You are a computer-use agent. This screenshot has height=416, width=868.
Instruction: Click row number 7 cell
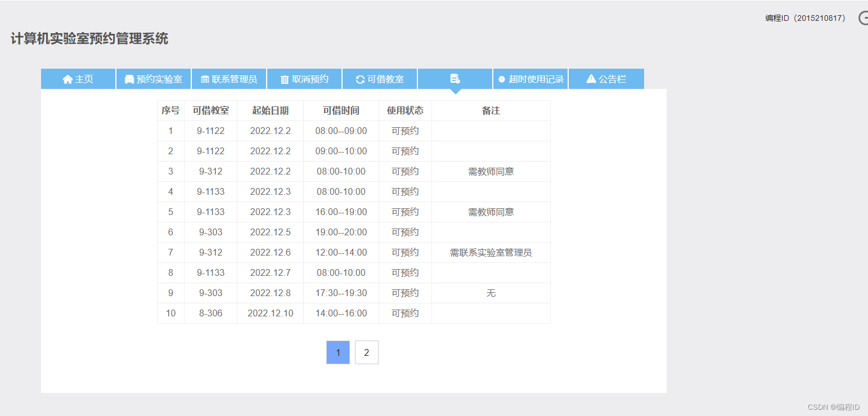click(x=170, y=253)
